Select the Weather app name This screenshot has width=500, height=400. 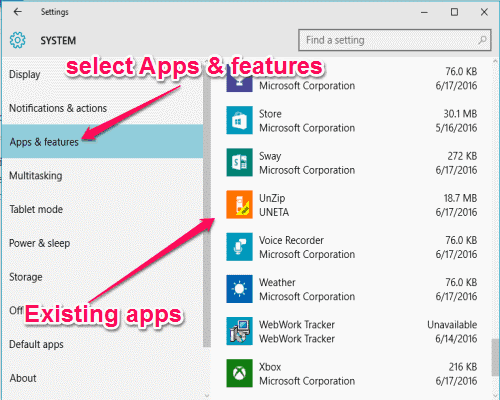(x=277, y=282)
